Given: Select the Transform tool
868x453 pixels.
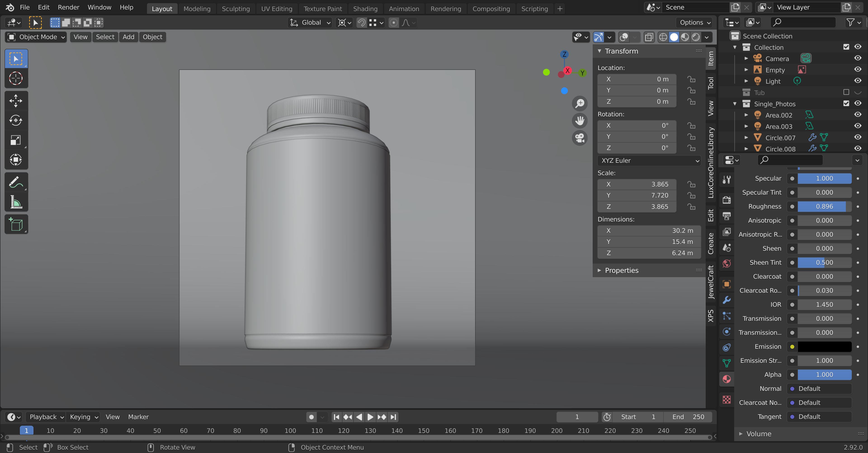Looking at the screenshot, I should pos(16,159).
